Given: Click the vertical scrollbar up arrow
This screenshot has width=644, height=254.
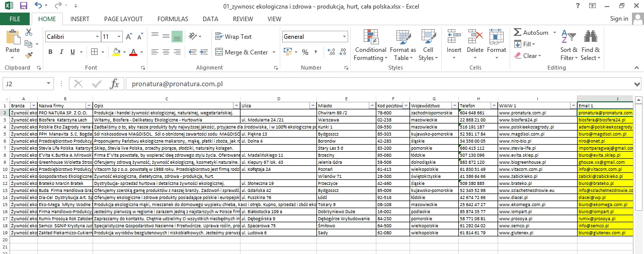Looking at the screenshot, I should [639, 99].
